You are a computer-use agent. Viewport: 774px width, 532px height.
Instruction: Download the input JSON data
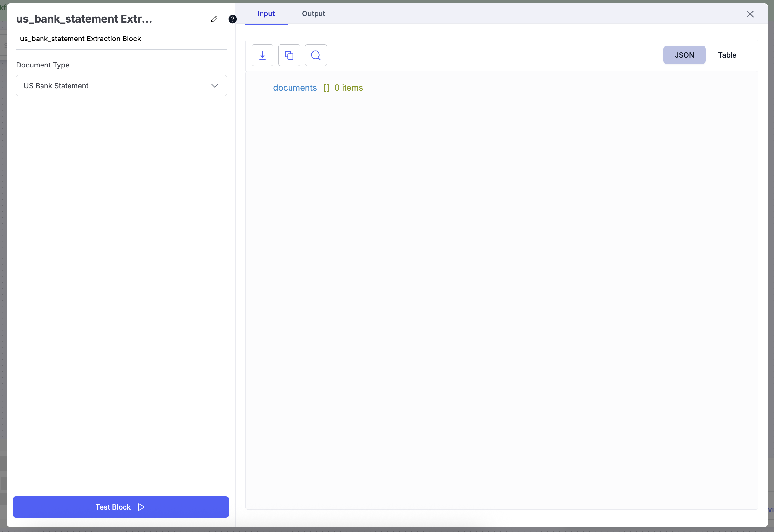coord(263,55)
